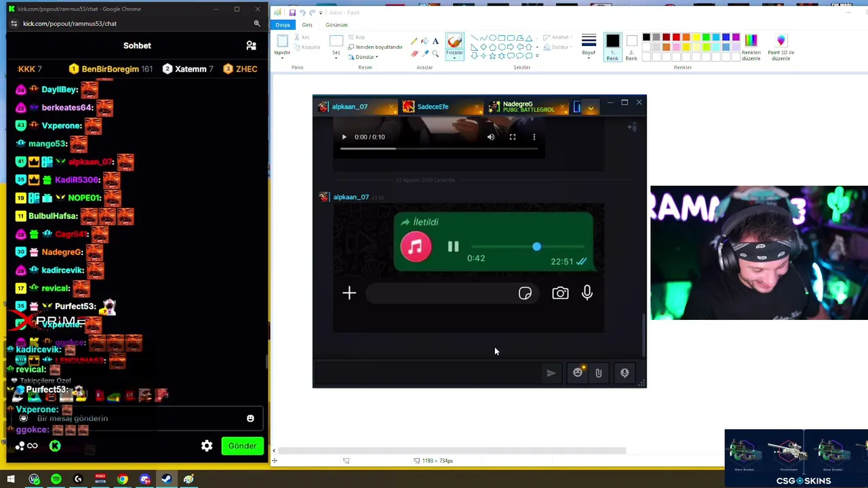Open the Seç selection dropdown
Screen dimensions: 868x488
click(x=336, y=47)
